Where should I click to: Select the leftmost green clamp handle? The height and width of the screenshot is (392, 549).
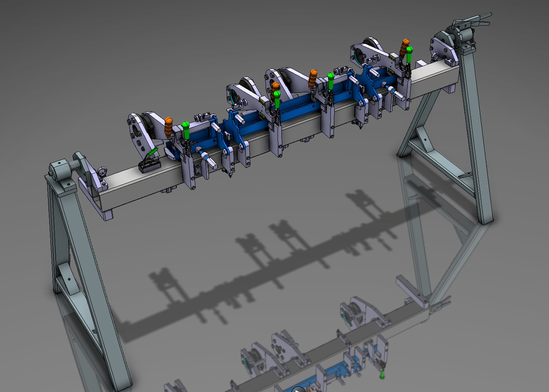[186, 130]
